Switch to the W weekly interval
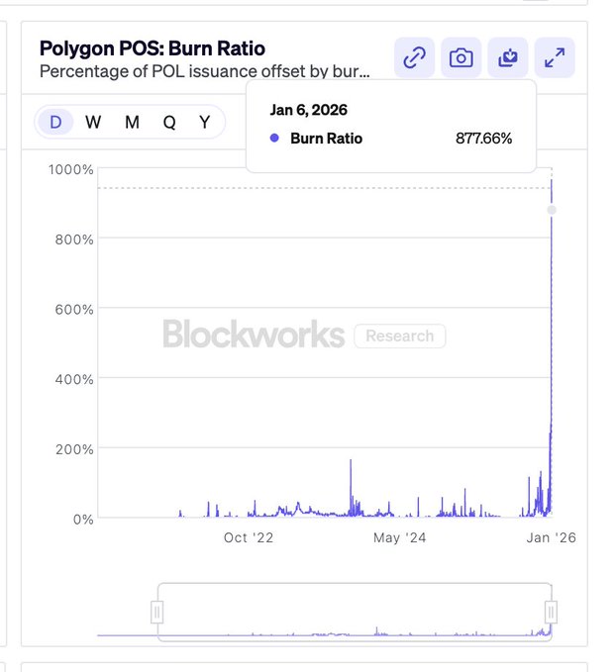The height and width of the screenshot is (672, 616). 93,122
